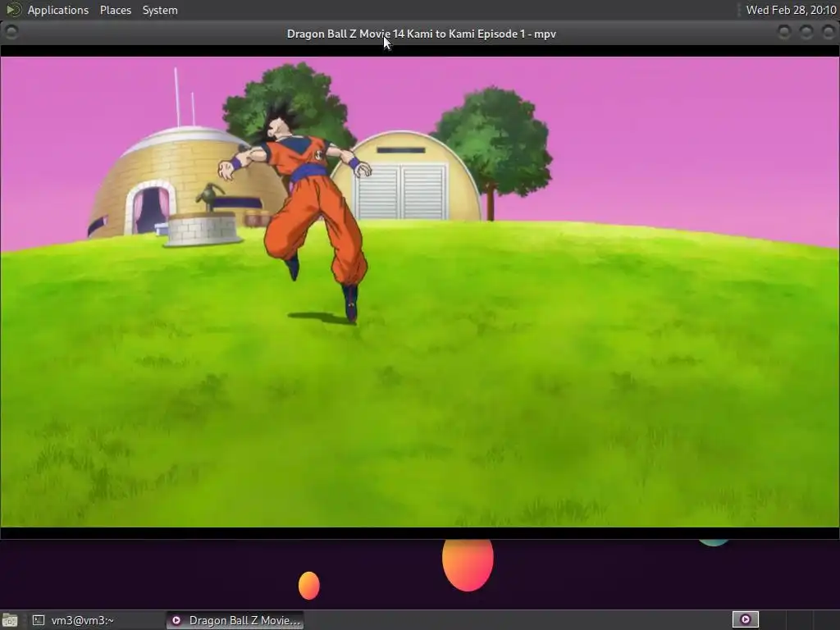Open the Places menu
Viewport: 840px width, 630px height.
coord(115,10)
